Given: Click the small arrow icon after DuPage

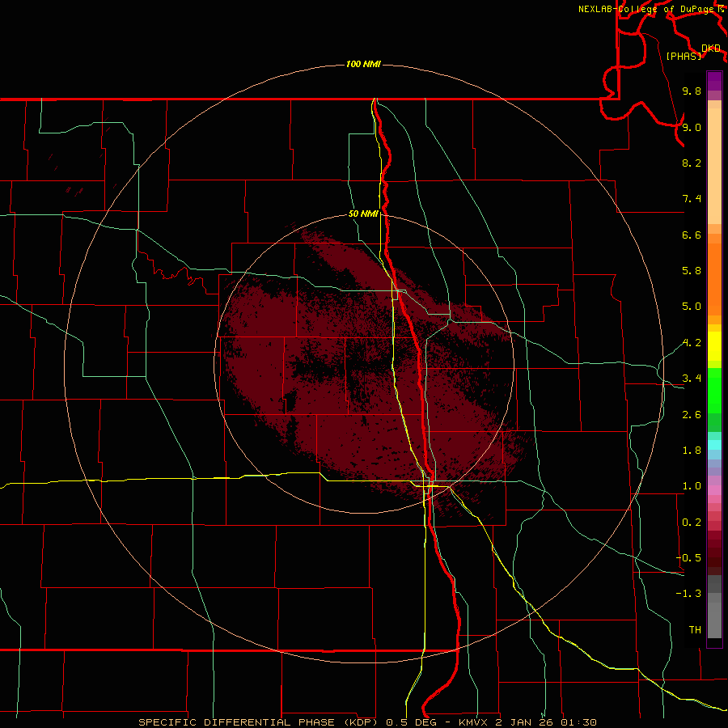Looking at the screenshot, I should [x=721, y=9].
